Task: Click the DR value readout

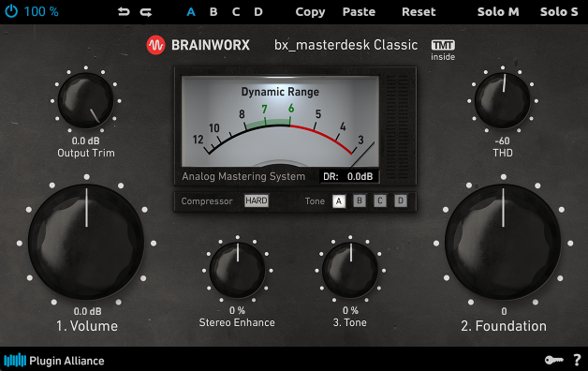Action: pyautogui.click(x=348, y=176)
